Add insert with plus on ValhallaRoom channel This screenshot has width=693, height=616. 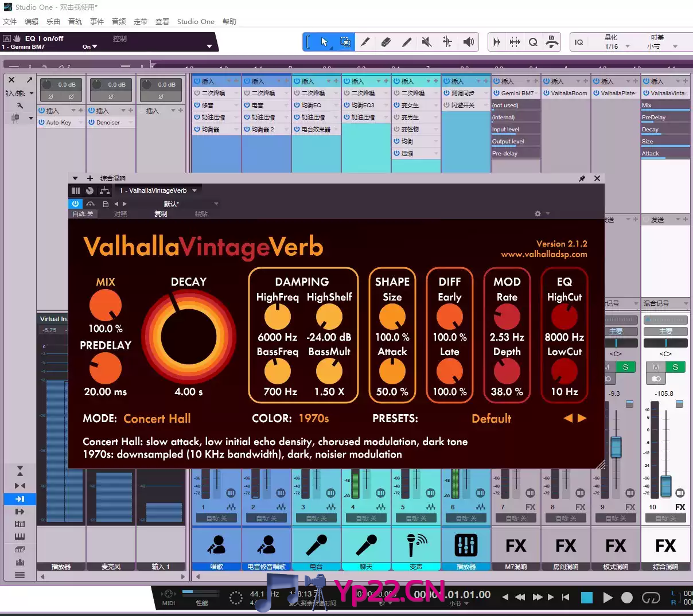tap(586, 81)
